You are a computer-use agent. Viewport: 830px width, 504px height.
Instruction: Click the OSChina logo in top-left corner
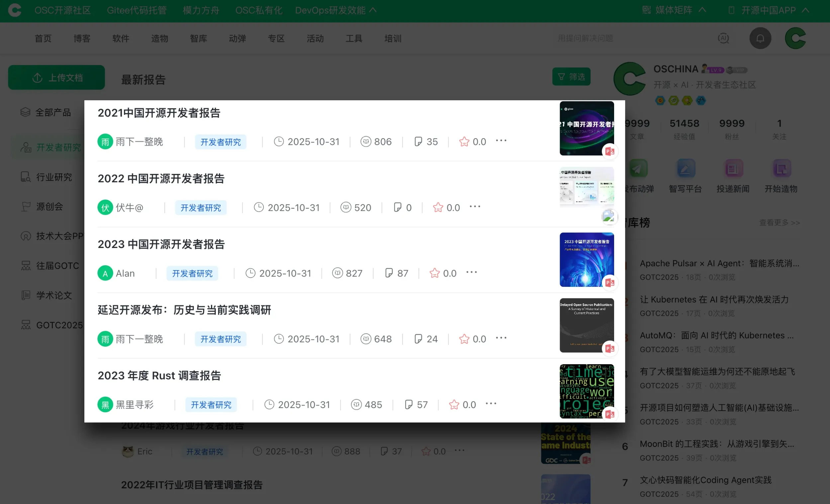click(x=15, y=10)
